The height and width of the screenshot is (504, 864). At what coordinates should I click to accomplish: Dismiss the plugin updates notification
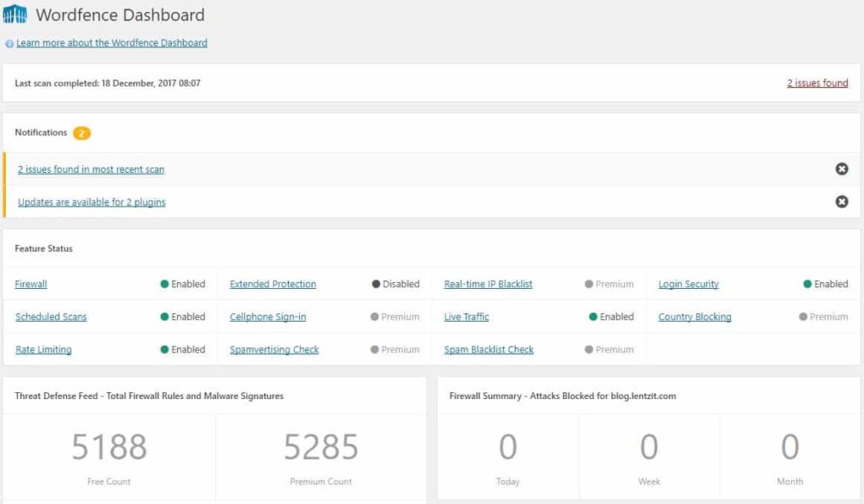[x=841, y=202]
